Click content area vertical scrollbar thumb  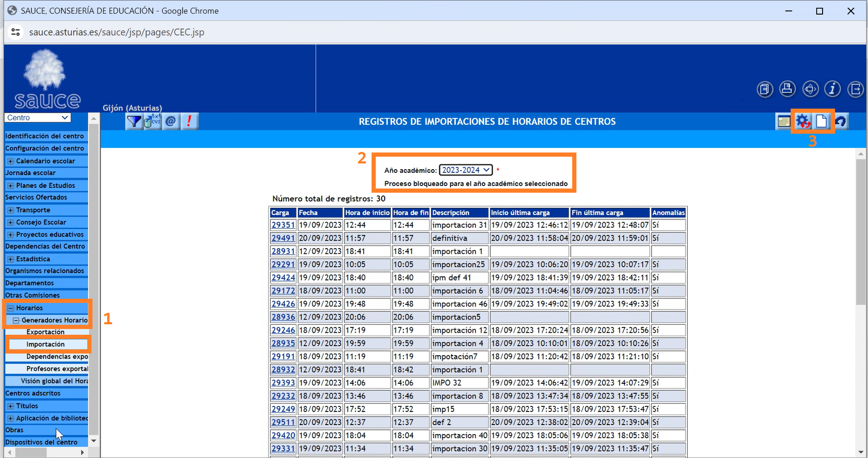[861, 232]
